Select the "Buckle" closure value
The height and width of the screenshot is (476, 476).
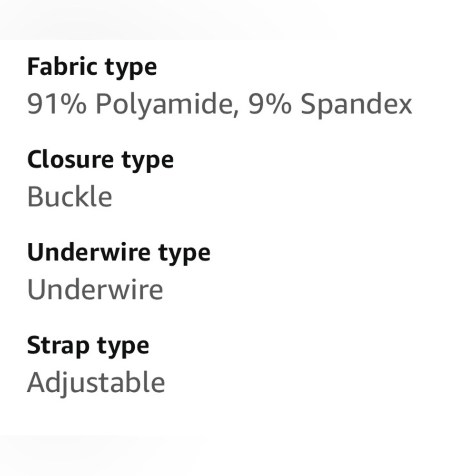[69, 197]
